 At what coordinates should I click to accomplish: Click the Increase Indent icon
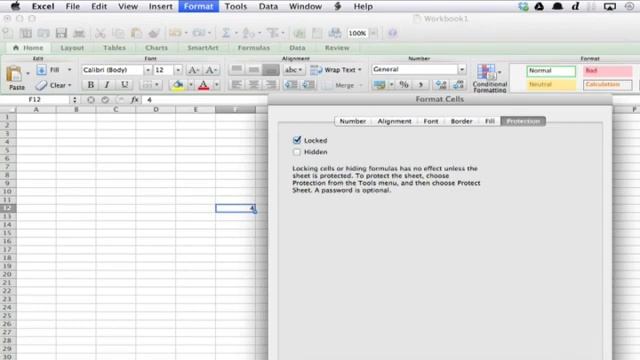pyautogui.click(x=308, y=85)
